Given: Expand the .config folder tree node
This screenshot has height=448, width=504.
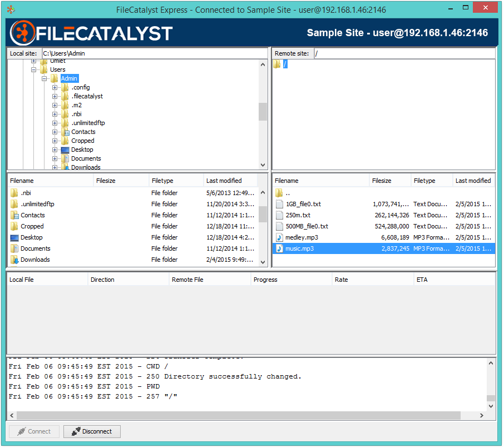Looking at the screenshot, I should [x=55, y=87].
